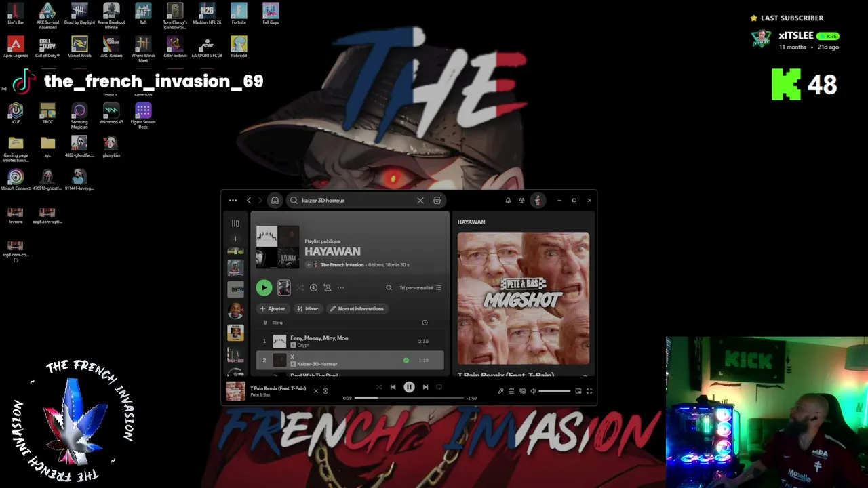The height and width of the screenshot is (488, 868).
Task: Click the now-playing thumbnail in the player bar
Action: point(235,391)
